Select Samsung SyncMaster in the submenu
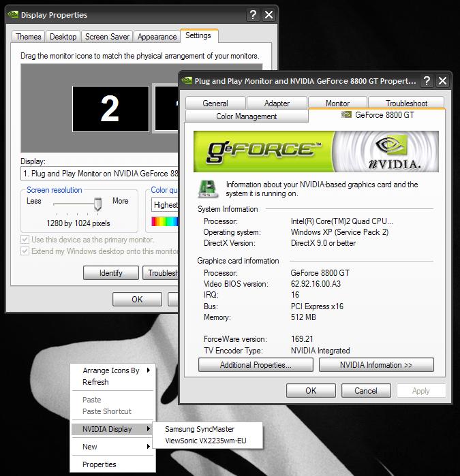 click(207, 429)
